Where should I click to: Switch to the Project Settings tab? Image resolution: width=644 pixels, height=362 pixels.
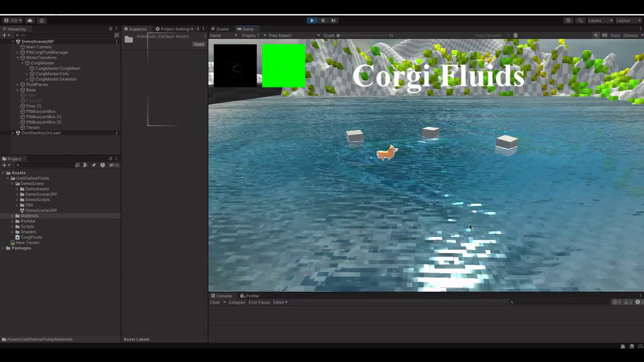(173, 29)
